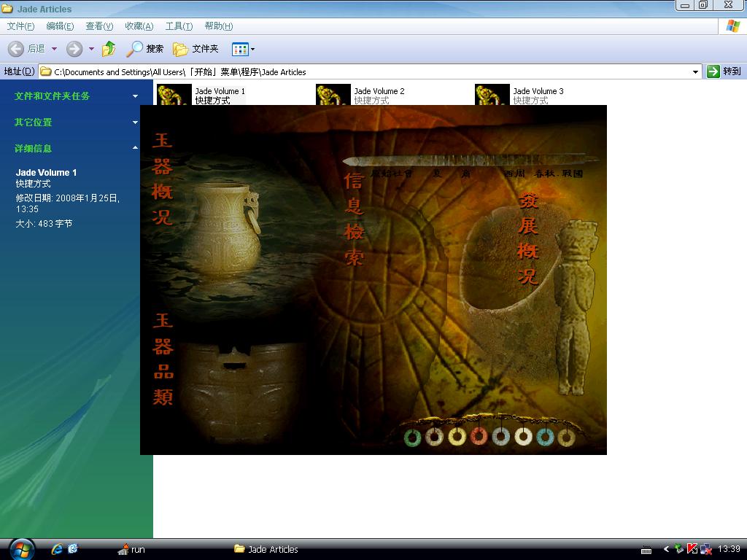This screenshot has height=560, width=747.
Task: Open the 文件 (File) menu
Action: [x=20, y=26]
